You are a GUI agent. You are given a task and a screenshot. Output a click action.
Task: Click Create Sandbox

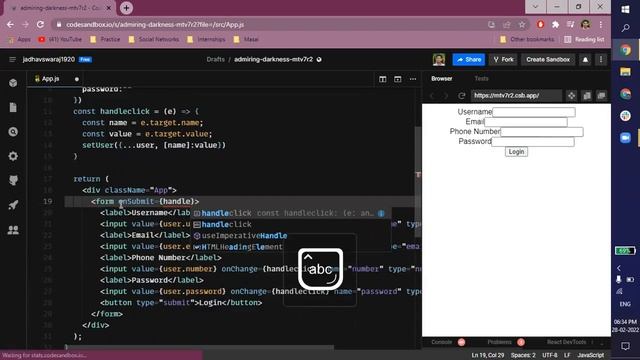pos(548,60)
